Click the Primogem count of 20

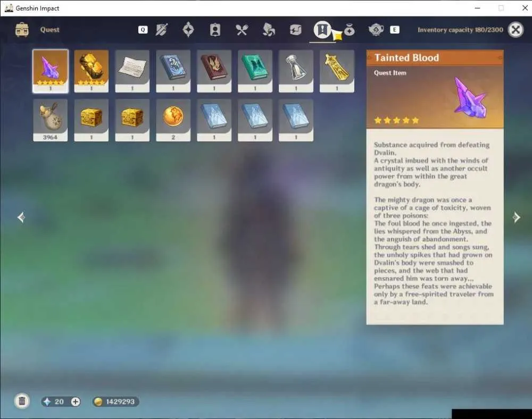tap(59, 401)
